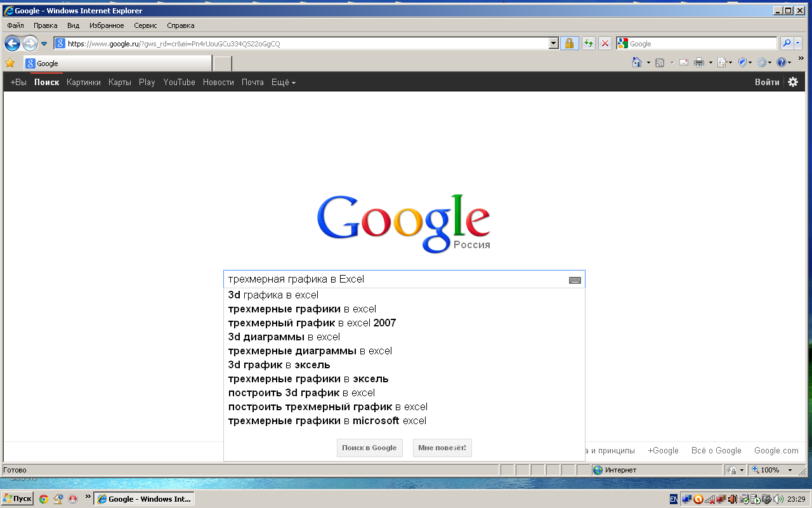Screen dimensions: 812x508
Task: Select suggestion 'трехмерные графики в microsoft excel'
Action: coord(404,420)
